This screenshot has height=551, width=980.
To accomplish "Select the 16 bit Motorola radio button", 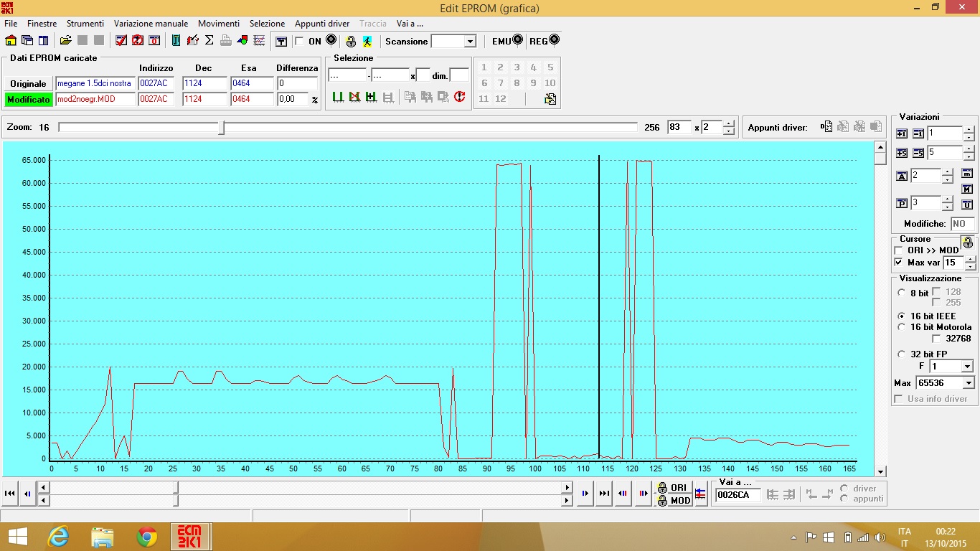I will tap(902, 327).
